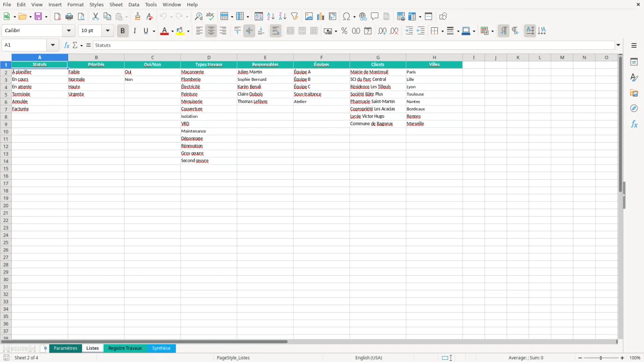Clone formatting with the paintbrush icon
644x362 pixels.
tap(137, 16)
